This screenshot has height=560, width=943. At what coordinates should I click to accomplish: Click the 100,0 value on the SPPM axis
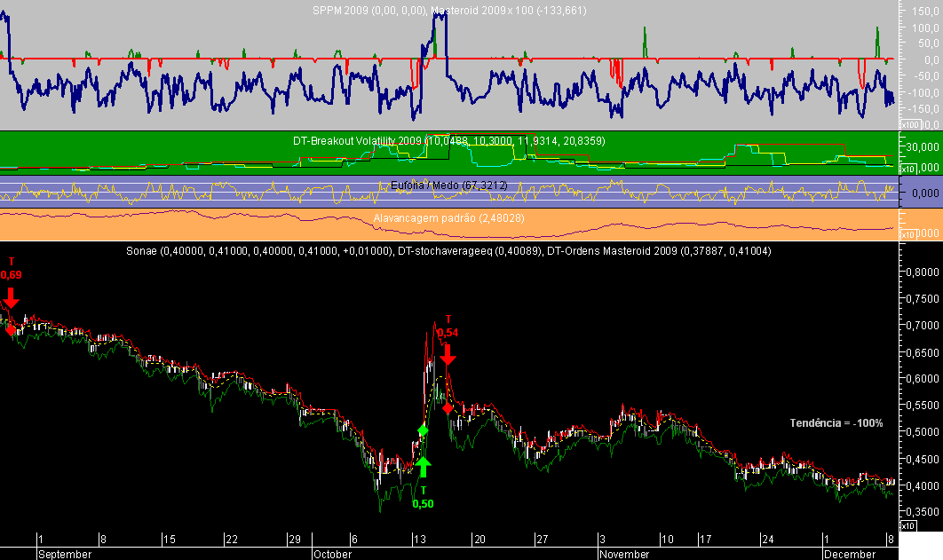coord(925,28)
